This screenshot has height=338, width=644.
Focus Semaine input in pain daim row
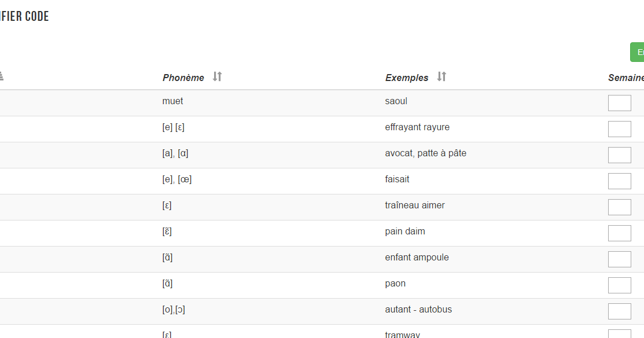(x=619, y=233)
